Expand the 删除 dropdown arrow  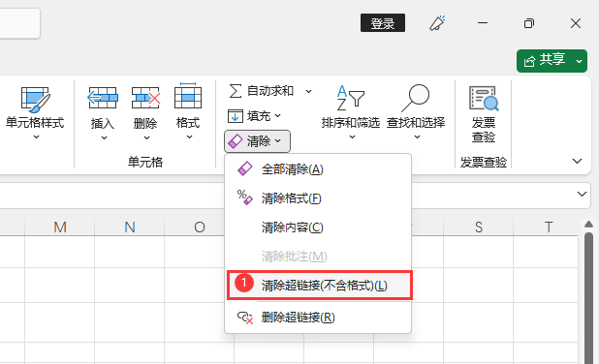tap(146, 138)
